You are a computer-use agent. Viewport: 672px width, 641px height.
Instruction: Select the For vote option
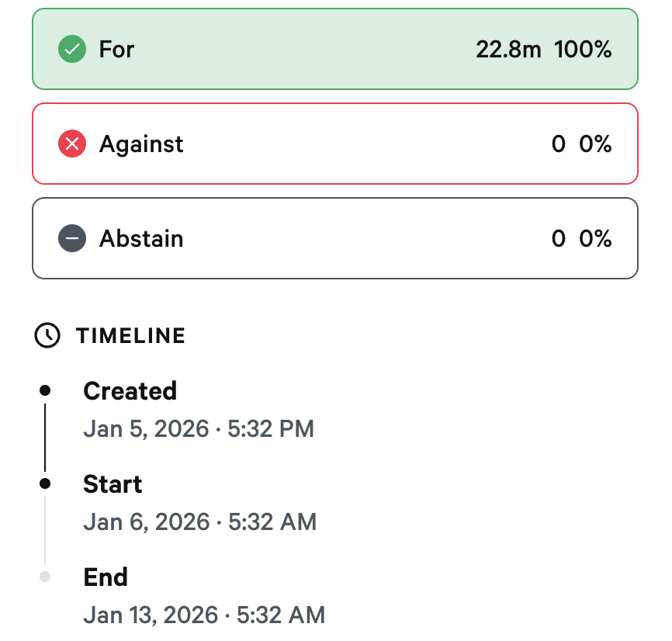pos(334,50)
